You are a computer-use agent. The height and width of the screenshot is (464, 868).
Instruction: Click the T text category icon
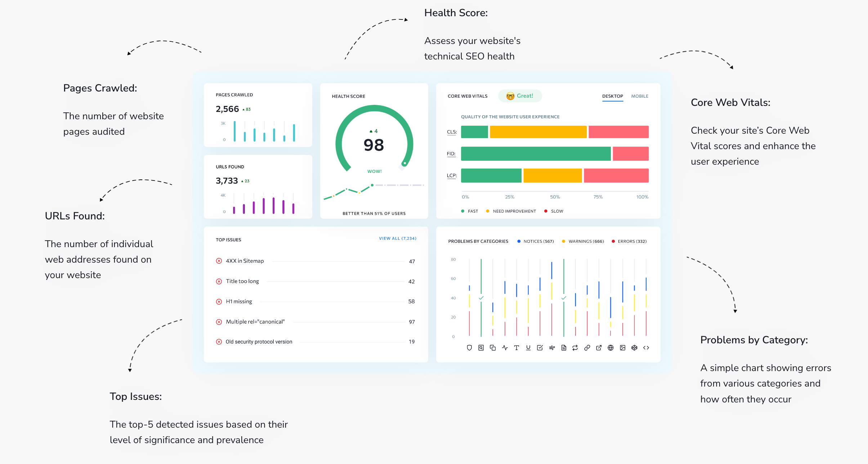(x=516, y=348)
